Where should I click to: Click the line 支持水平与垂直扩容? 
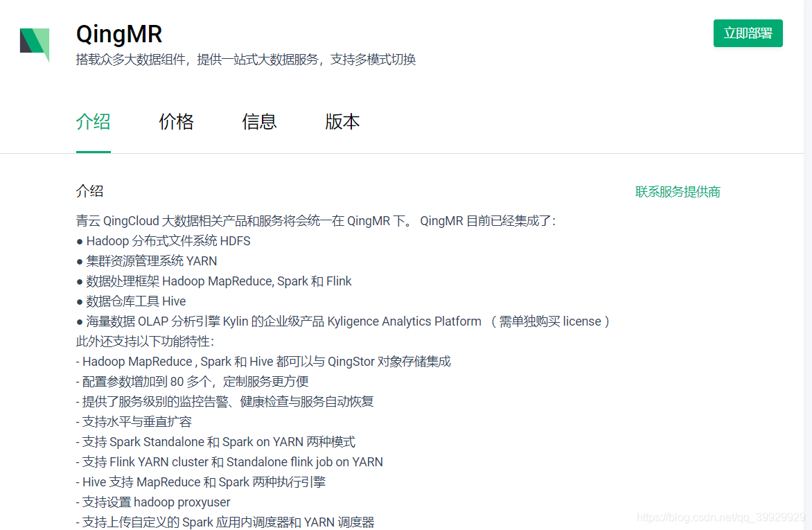pyautogui.click(x=134, y=422)
